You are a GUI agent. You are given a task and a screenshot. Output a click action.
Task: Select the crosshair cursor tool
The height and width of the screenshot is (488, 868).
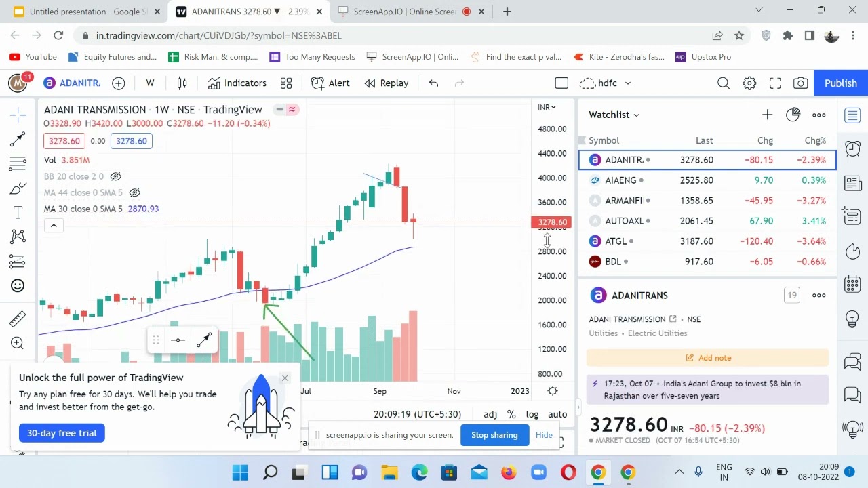(18, 115)
